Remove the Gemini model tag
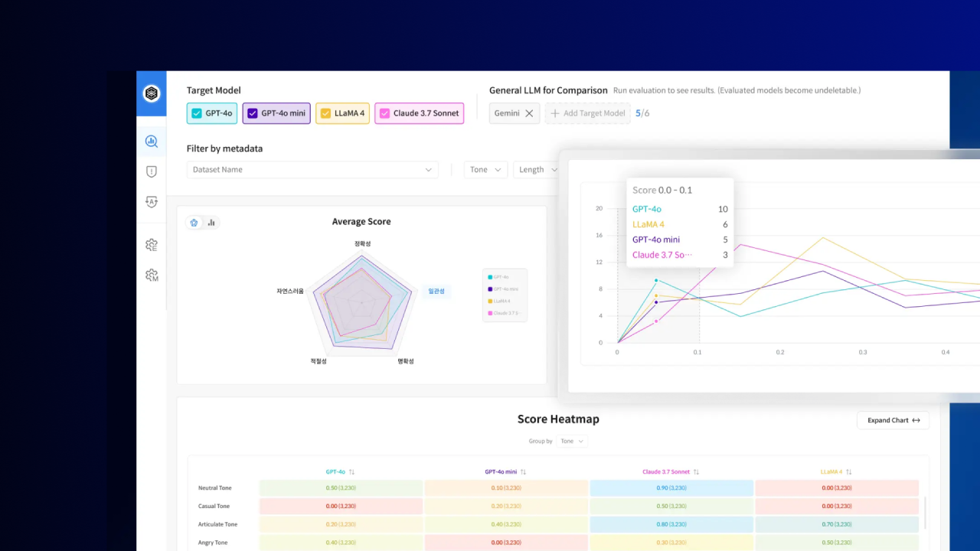The width and height of the screenshot is (980, 551). tap(528, 113)
